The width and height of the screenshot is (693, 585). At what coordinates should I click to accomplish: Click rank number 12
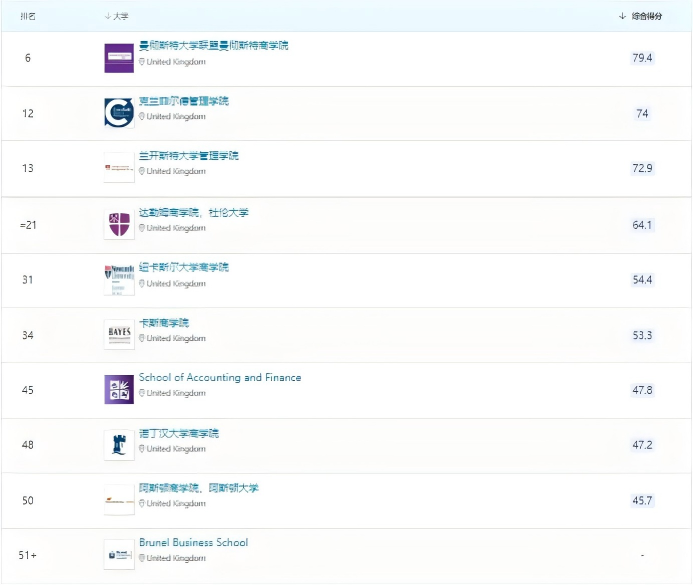(28, 114)
